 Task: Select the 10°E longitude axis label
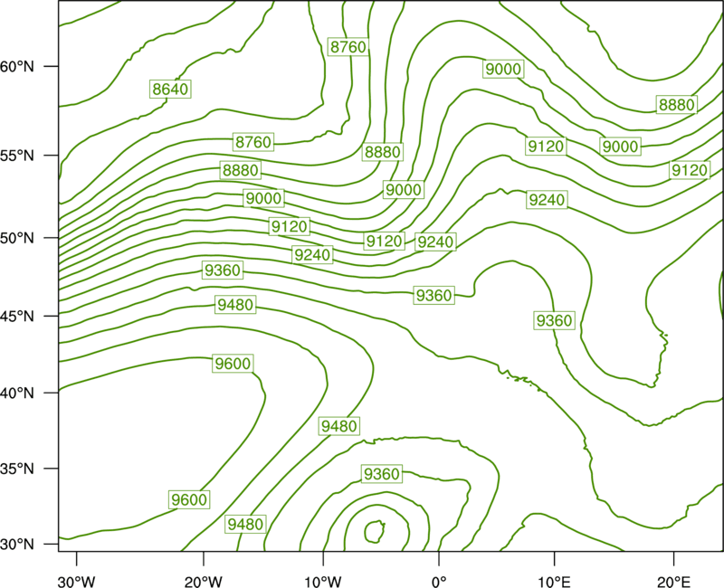click(x=554, y=582)
